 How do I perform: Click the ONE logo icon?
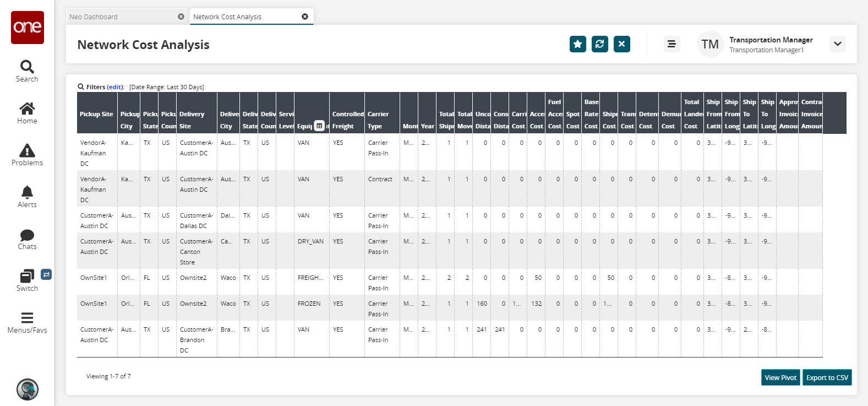[28, 28]
